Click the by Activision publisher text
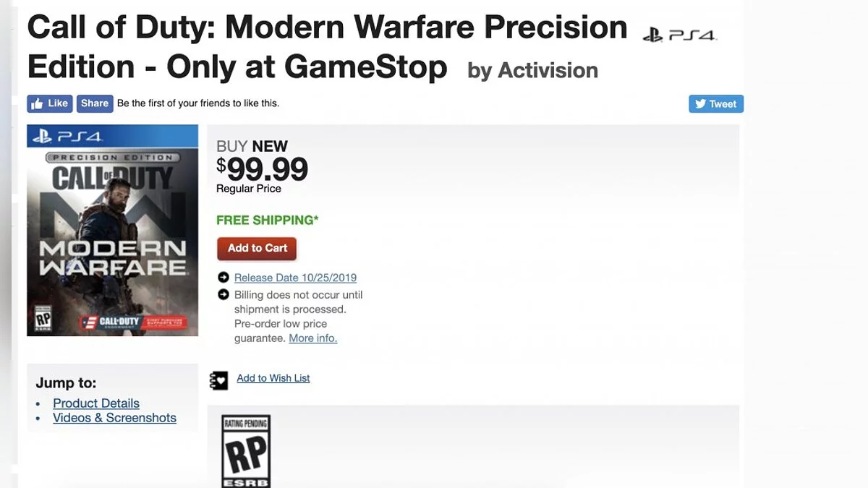868x488 pixels. tap(532, 70)
